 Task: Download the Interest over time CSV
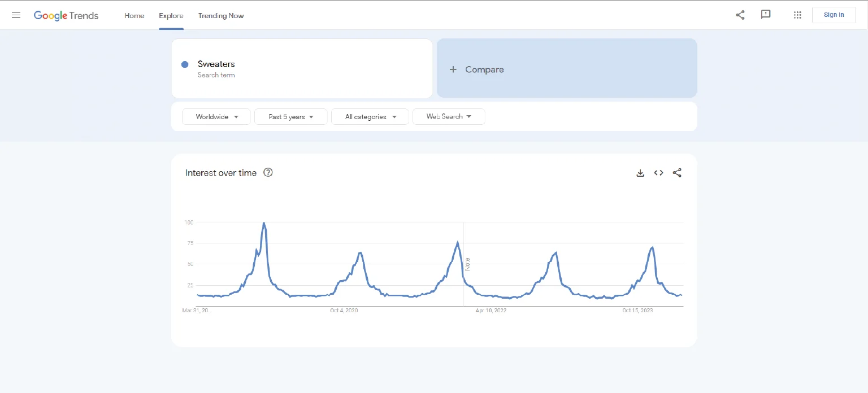(x=640, y=173)
